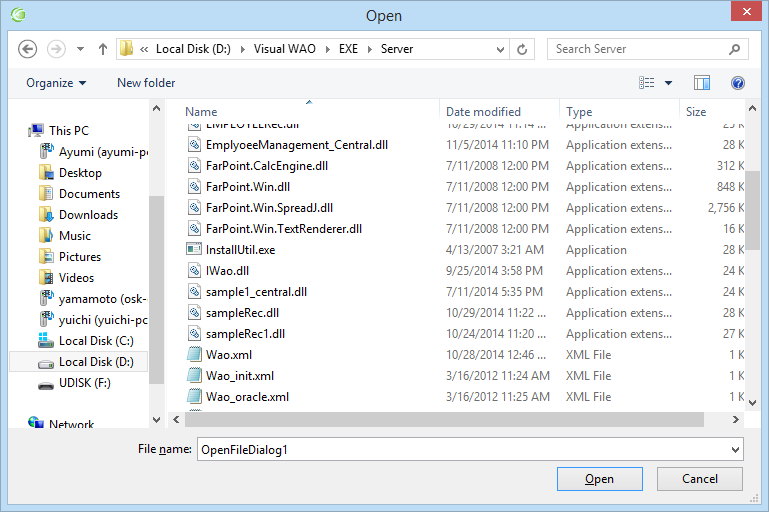Click the Help question mark icon
This screenshot has width=769, height=512.
[738, 83]
